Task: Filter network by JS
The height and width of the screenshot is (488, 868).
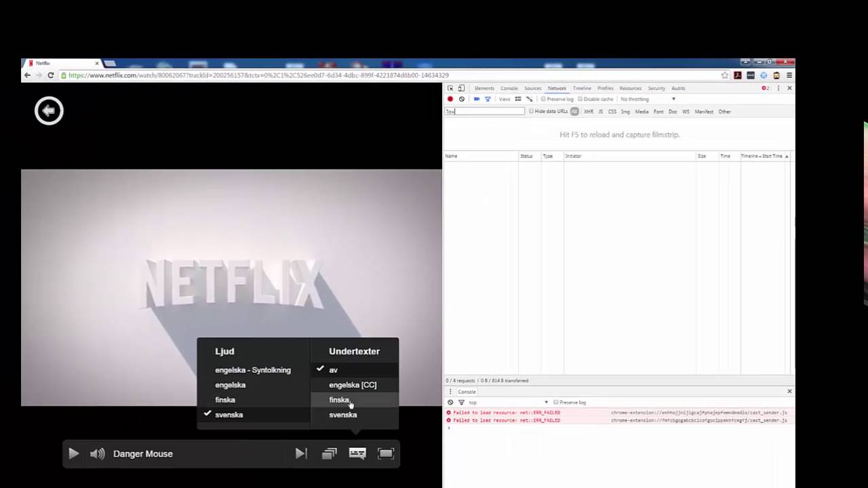Action: 600,111
